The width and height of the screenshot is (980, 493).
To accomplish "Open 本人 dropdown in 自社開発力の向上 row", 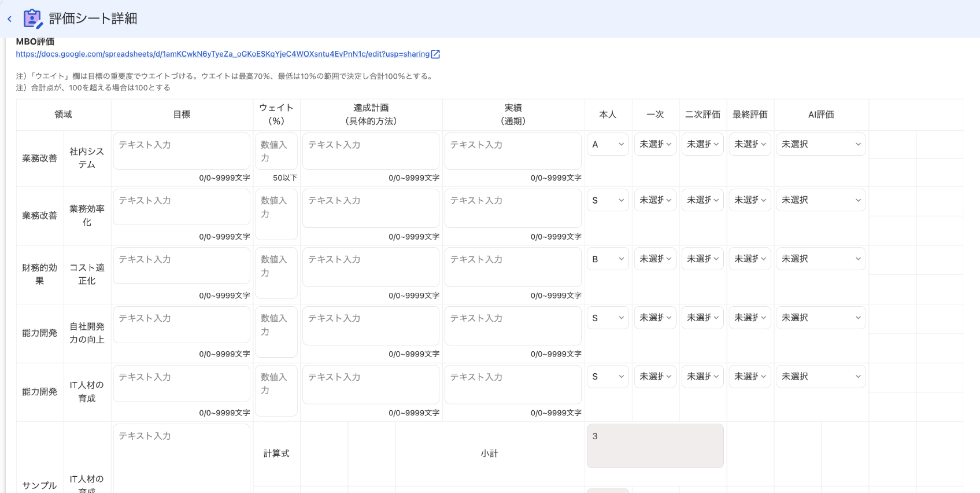I will coord(608,318).
